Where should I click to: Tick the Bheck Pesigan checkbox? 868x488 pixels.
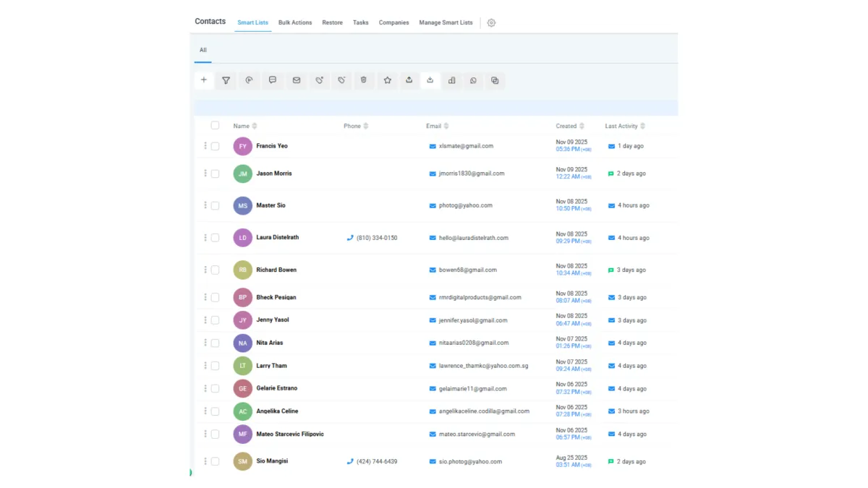(215, 297)
